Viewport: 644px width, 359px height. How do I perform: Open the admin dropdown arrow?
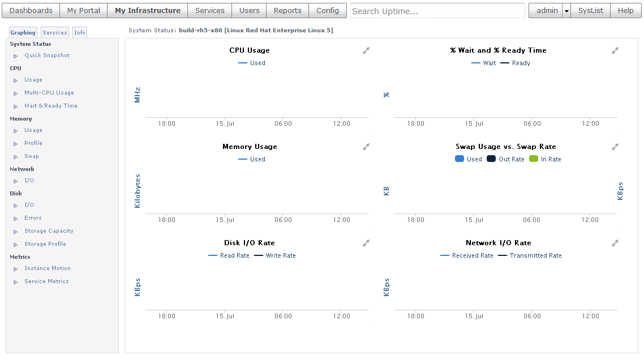[566, 11]
